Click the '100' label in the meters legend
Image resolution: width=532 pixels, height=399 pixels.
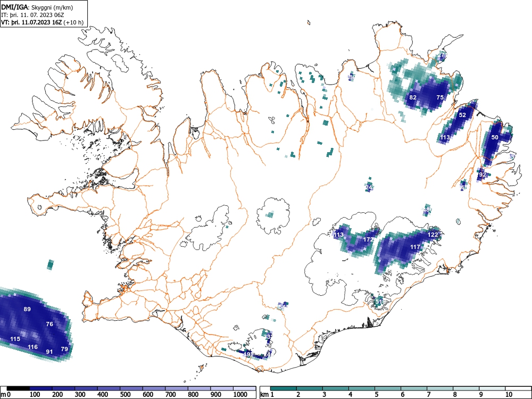[35, 395]
